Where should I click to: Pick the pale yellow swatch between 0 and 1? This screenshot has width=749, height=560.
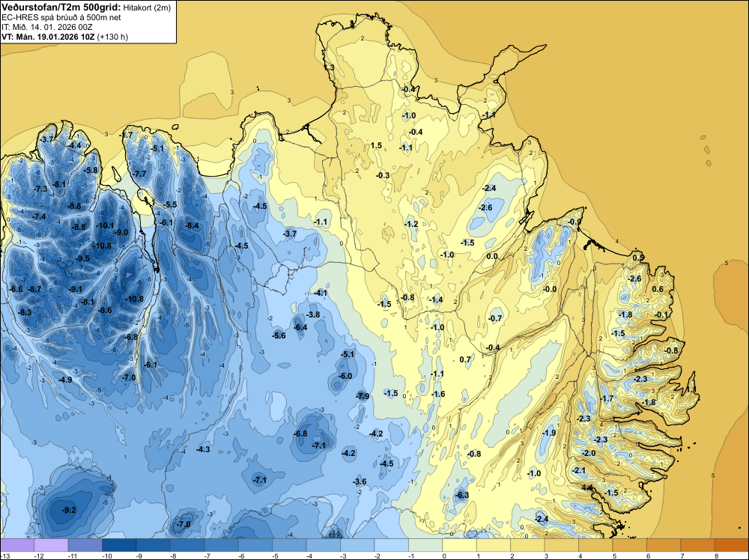[x=460, y=545]
